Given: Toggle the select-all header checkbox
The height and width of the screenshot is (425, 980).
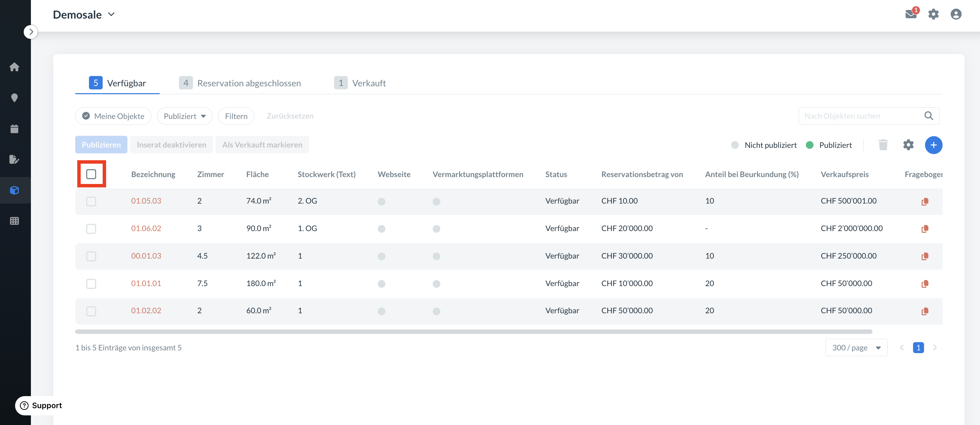Looking at the screenshot, I should click(x=91, y=174).
